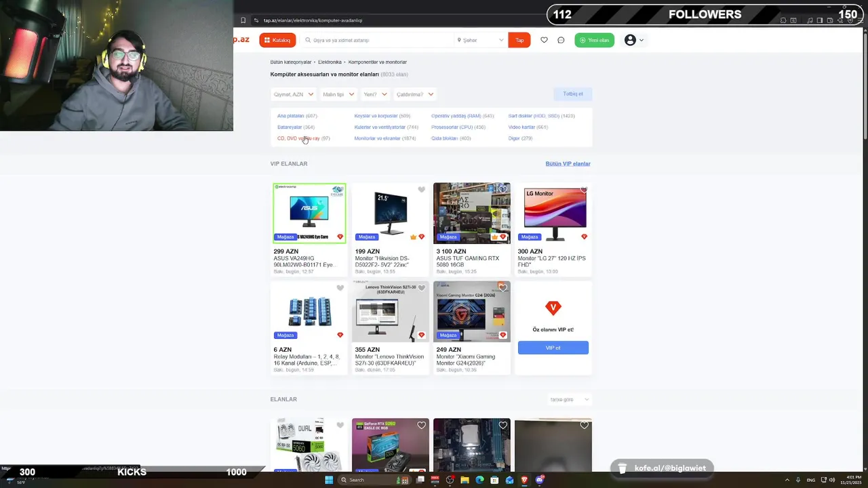The image size is (868, 488).
Task: Open Windows Start button
Action: tap(329, 480)
